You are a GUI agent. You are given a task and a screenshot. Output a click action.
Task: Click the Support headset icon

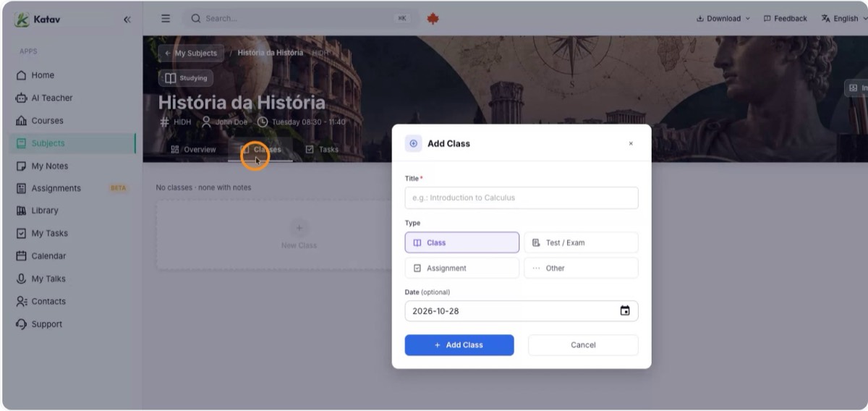coord(21,324)
